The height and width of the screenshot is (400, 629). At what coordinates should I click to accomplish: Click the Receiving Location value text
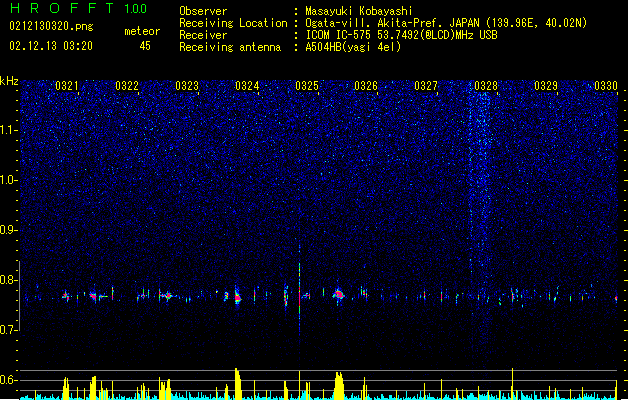pos(446,23)
